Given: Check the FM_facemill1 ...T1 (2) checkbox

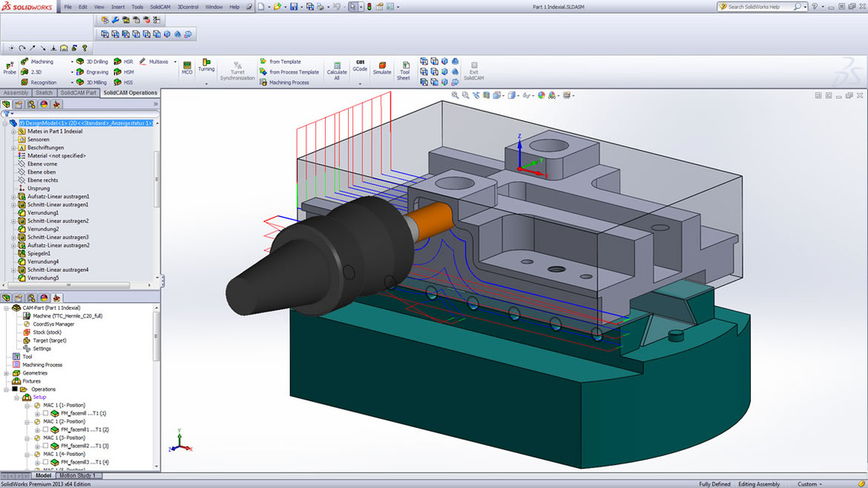Looking at the screenshot, I should 46,429.
